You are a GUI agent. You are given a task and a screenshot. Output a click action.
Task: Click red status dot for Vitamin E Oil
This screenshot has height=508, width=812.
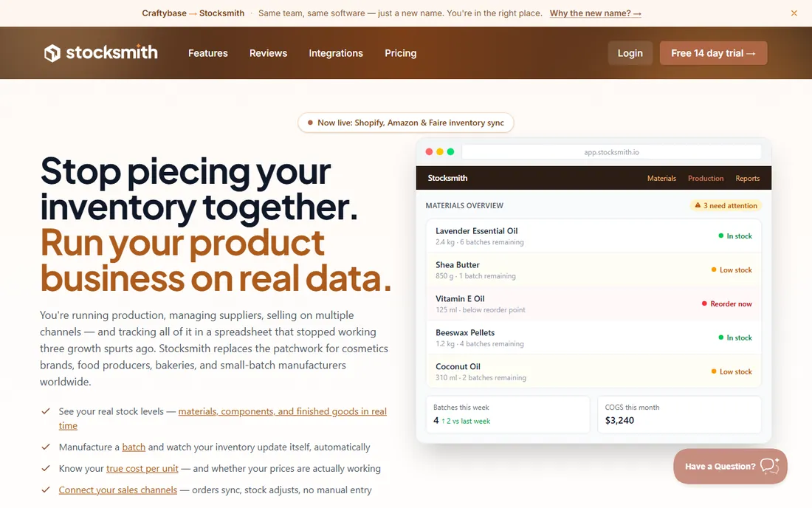pos(704,303)
